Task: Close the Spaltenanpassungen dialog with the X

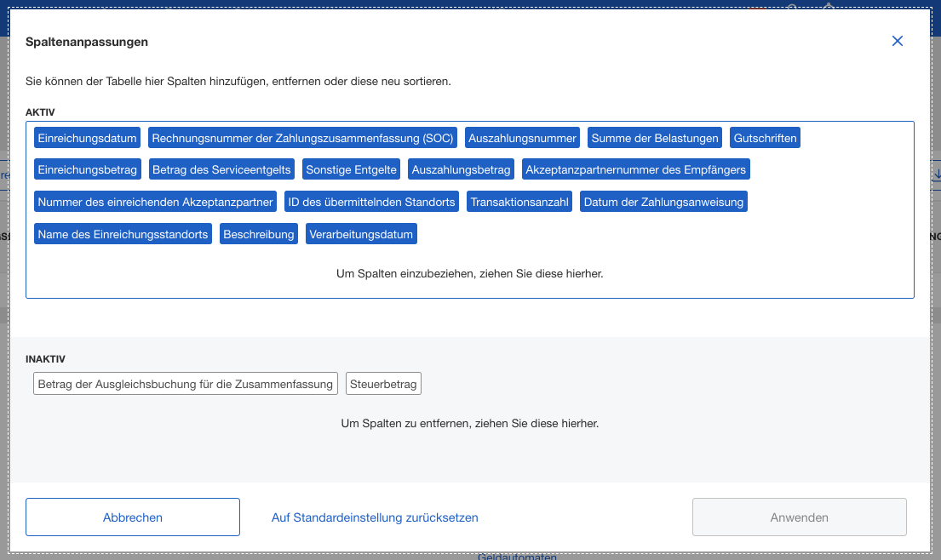Action: [897, 41]
